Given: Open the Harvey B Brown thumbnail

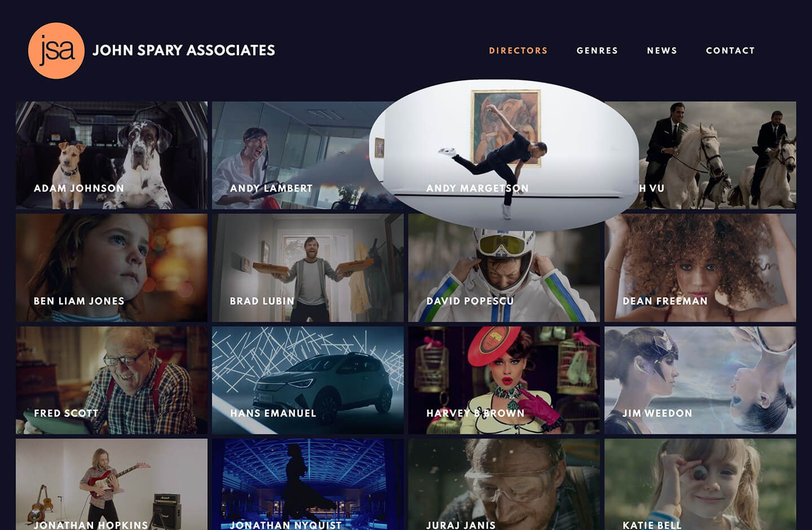Looking at the screenshot, I should (504, 380).
